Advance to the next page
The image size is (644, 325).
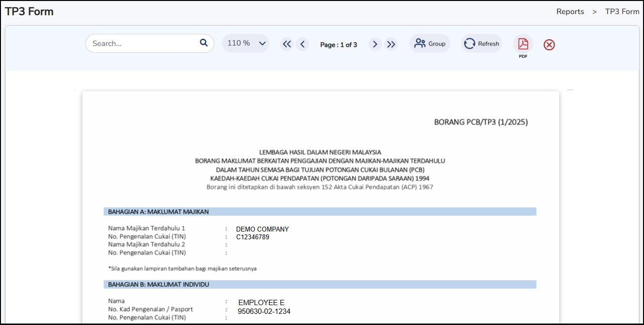coord(375,45)
